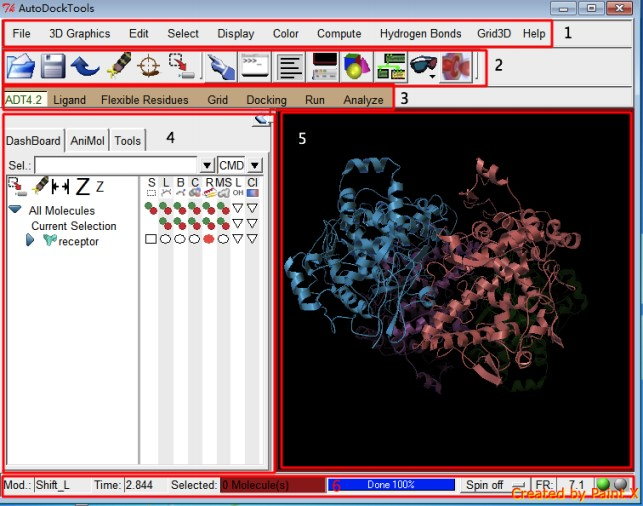Open Current Selection color menu triangle

point(252,223)
